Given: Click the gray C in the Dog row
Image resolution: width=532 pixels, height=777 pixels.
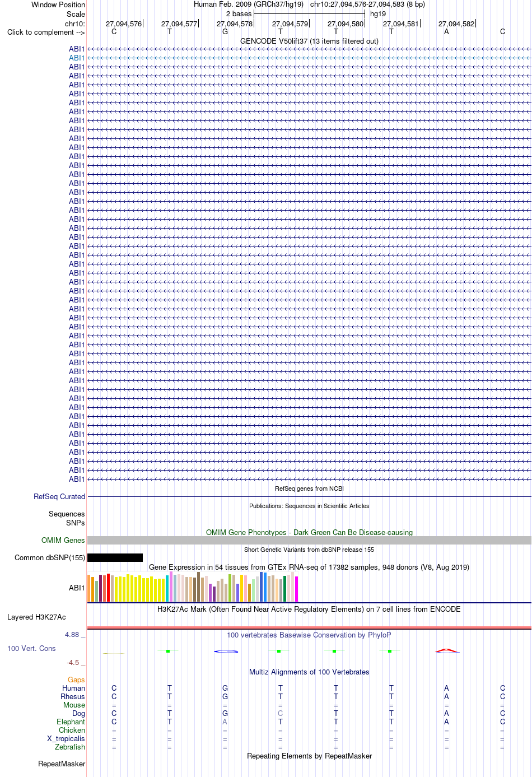Looking at the screenshot, I should 281,713.
